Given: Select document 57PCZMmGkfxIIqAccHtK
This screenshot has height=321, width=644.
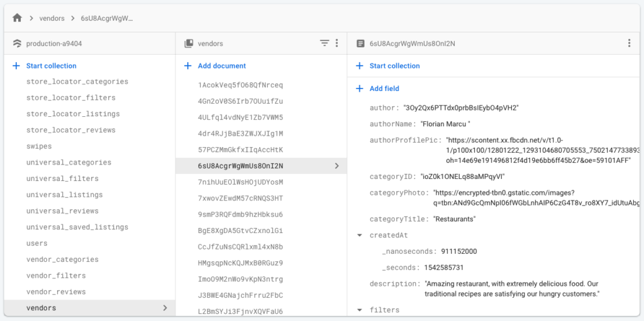Looking at the screenshot, I should [x=240, y=150].
